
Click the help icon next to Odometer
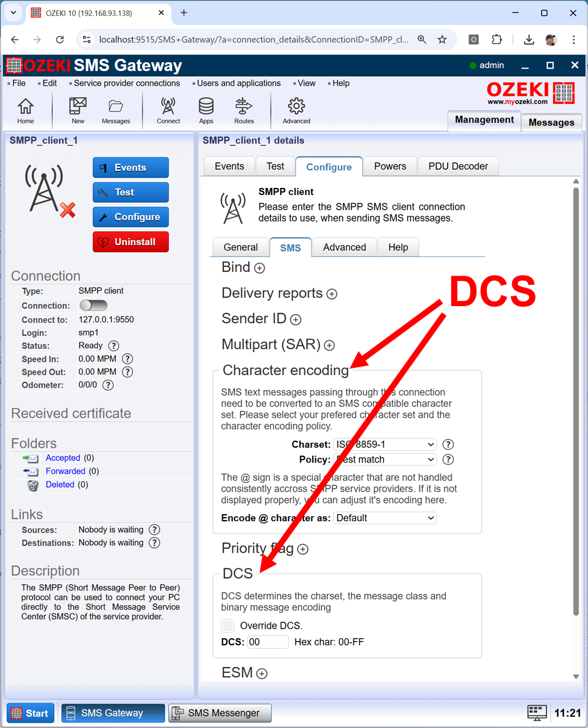point(108,385)
